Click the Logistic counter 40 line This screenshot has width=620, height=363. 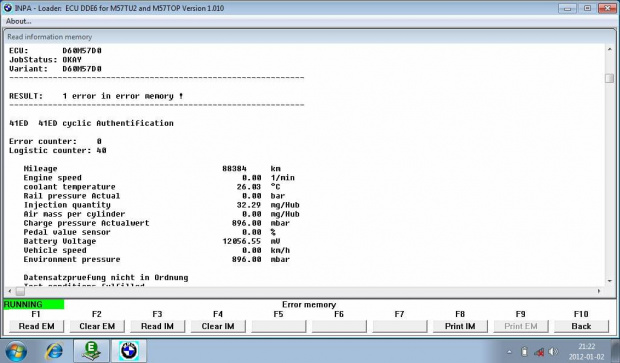tap(58, 151)
